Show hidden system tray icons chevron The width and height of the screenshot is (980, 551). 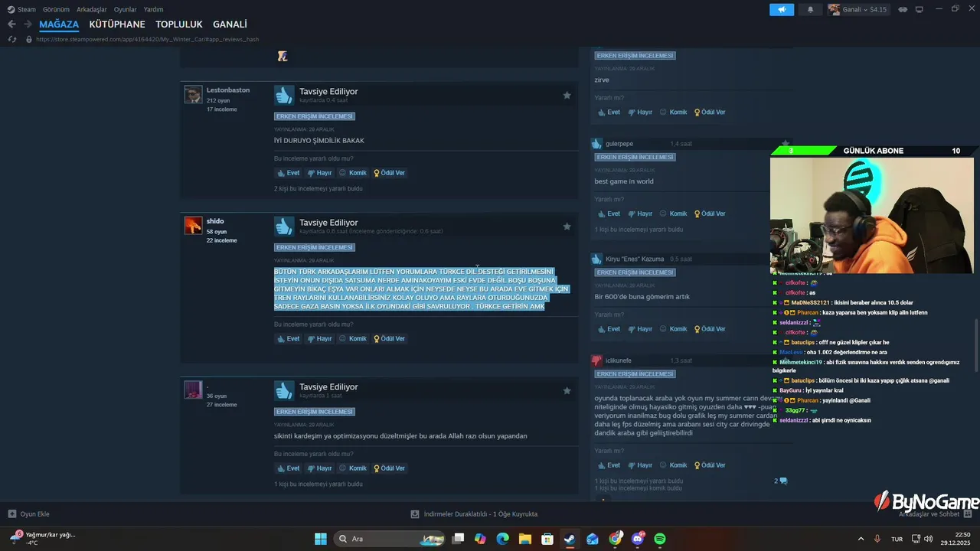(861, 539)
